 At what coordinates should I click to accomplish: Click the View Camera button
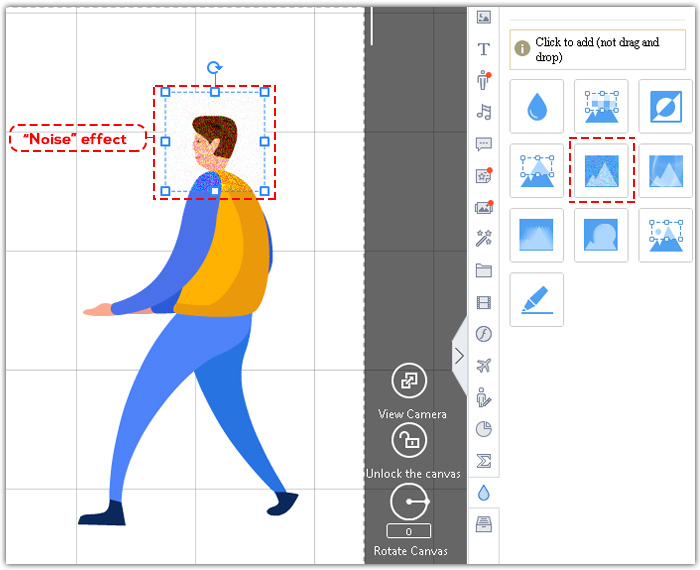tap(409, 381)
